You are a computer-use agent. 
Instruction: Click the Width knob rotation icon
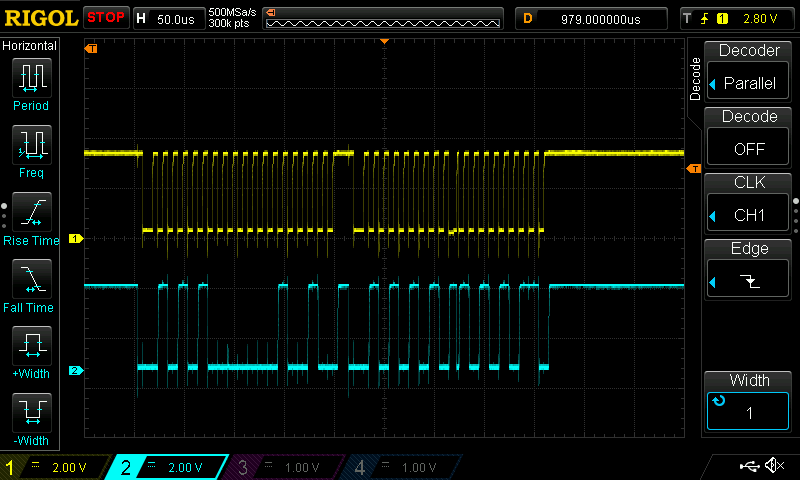[719, 401]
